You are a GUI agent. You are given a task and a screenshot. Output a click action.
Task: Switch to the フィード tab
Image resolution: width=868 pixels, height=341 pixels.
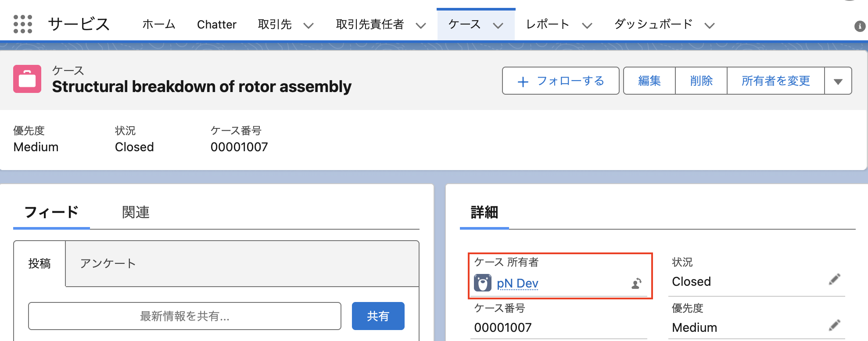(x=51, y=212)
